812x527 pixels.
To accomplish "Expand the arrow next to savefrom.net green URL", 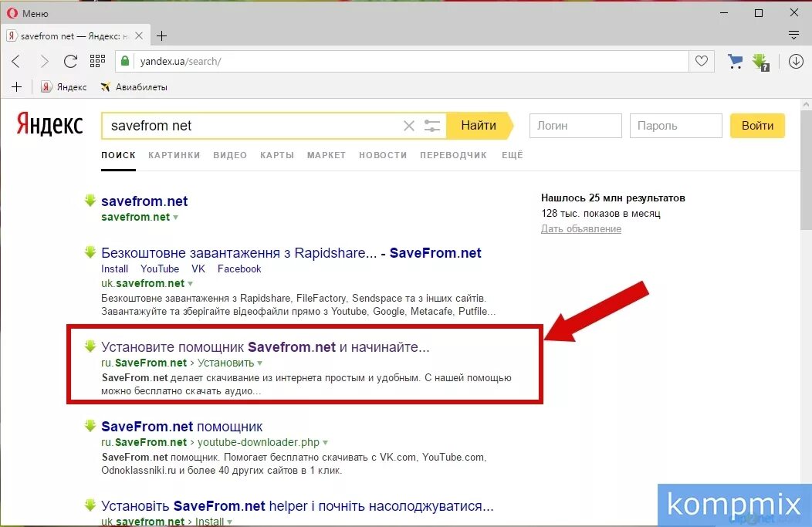I will point(175,218).
